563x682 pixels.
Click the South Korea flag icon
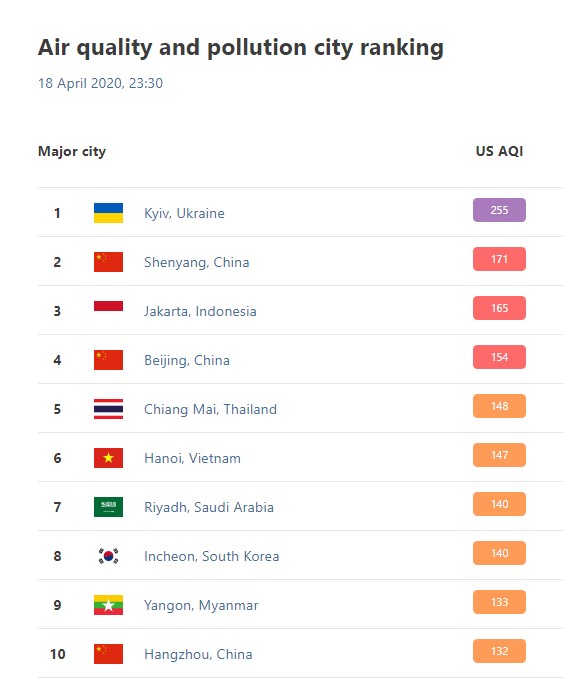pyautogui.click(x=108, y=556)
